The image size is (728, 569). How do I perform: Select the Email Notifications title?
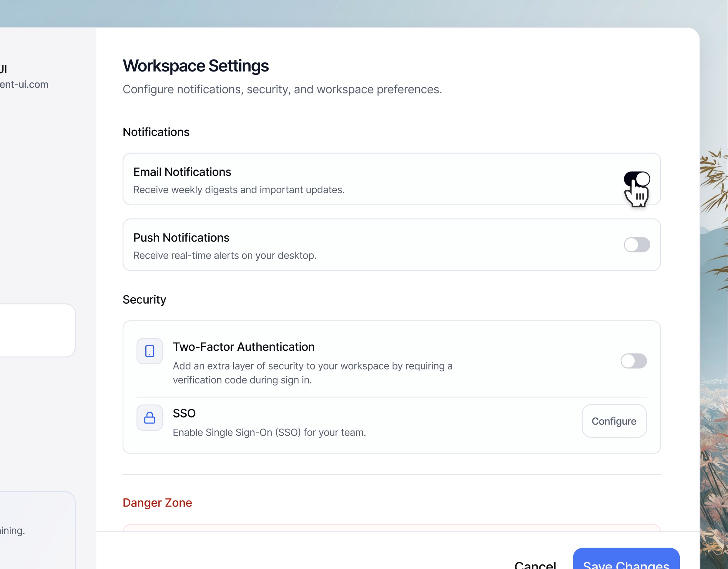(182, 172)
